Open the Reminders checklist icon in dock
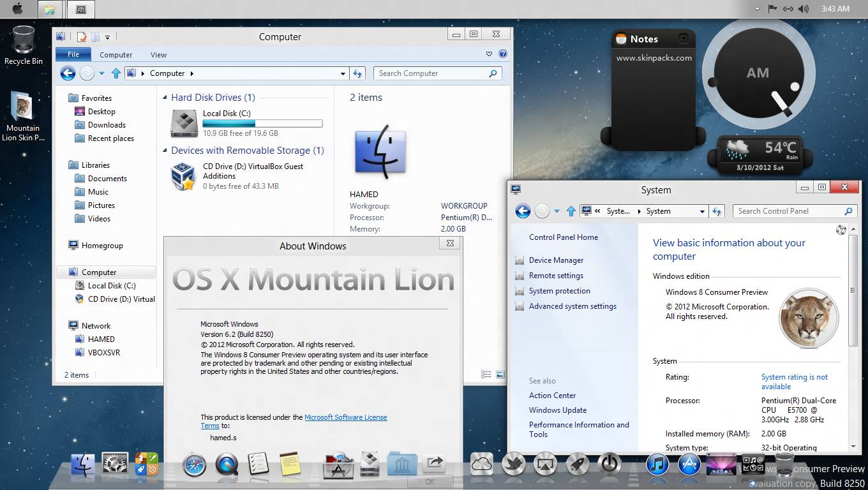Image resolution: width=868 pixels, height=490 pixels. click(258, 465)
